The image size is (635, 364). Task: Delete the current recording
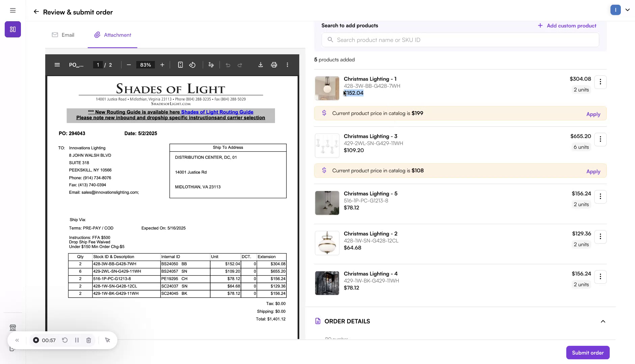coord(89,340)
